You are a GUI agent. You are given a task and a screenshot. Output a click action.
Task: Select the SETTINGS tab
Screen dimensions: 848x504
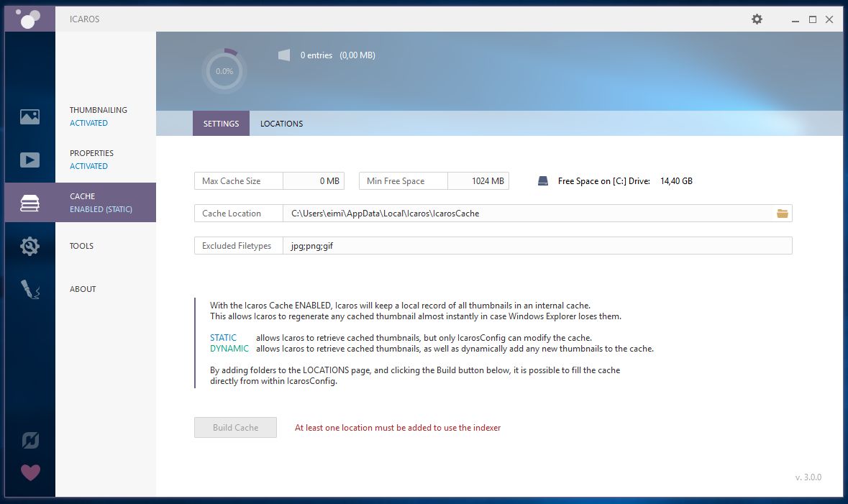tap(221, 123)
